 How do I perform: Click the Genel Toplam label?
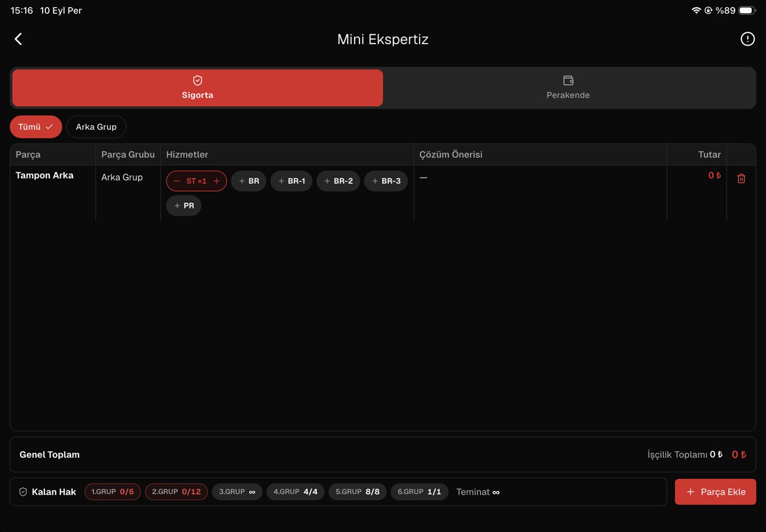coord(50,454)
